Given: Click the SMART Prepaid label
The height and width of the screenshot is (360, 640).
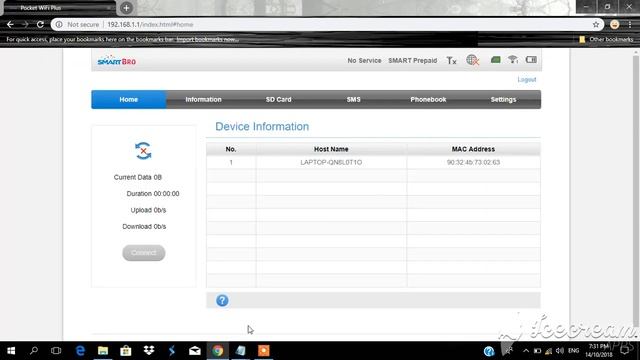Looking at the screenshot, I should coord(412,60).
